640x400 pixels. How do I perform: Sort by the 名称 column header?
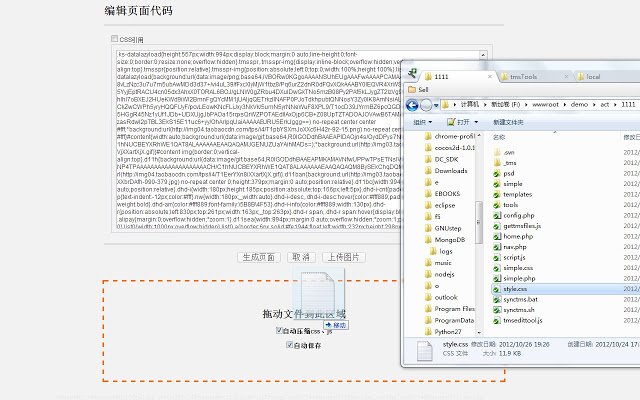tap(499, 137)
